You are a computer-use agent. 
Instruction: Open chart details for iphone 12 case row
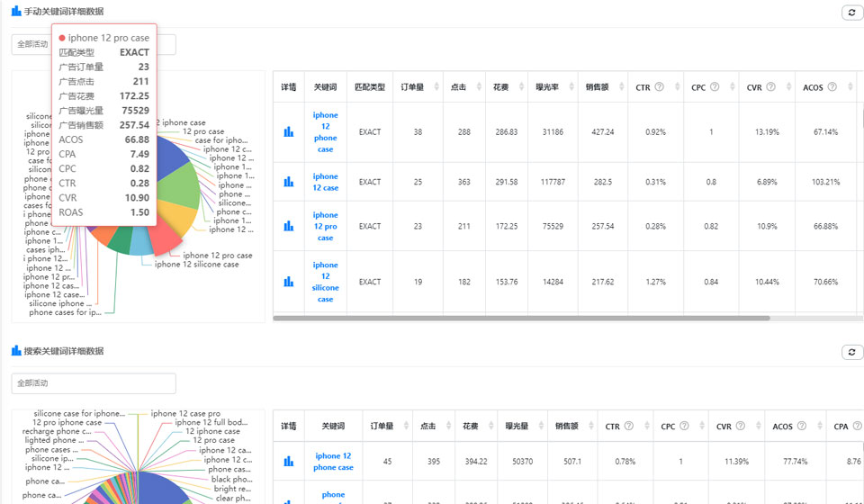click(x=288, y=182)
